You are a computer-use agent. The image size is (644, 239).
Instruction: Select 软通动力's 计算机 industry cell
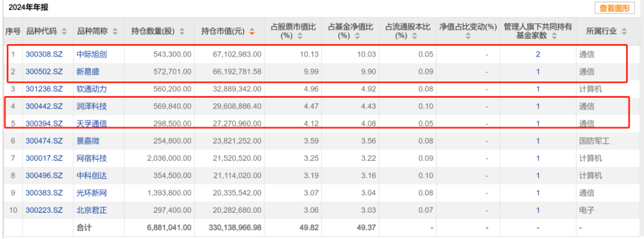[x=591, y=89]
